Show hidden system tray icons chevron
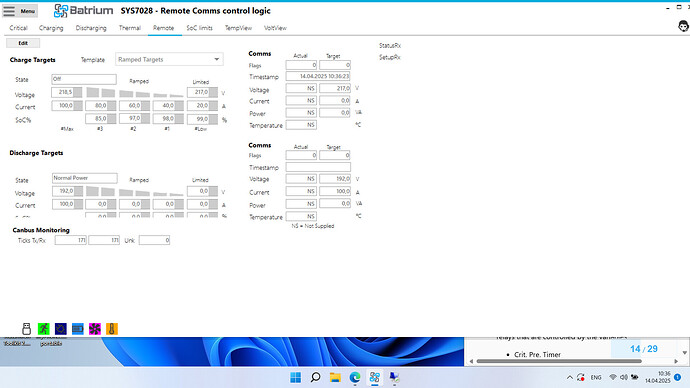 569,377
